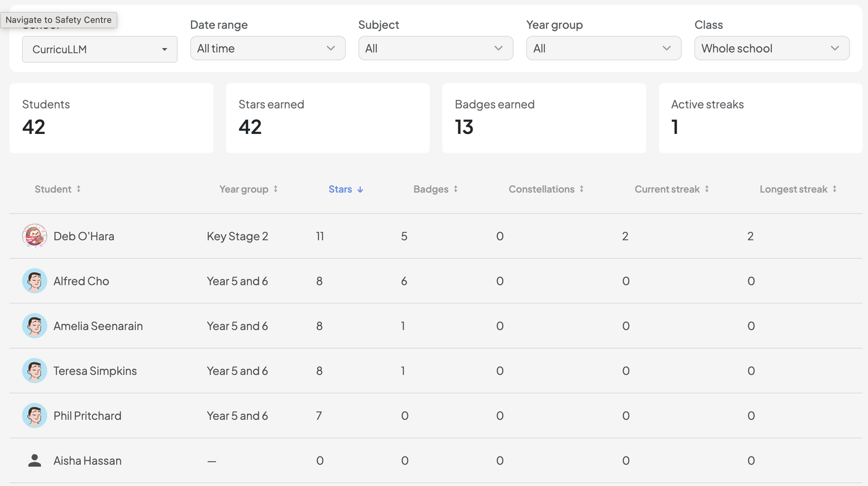
Task: Click the Active streaks summary card
Action: [761, 118]
